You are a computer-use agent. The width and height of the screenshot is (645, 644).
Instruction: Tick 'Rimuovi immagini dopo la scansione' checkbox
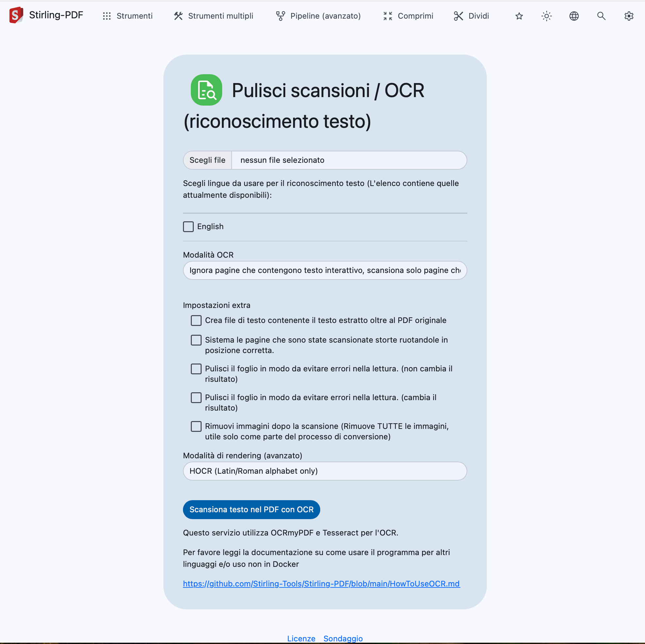(x=196, y=426)
